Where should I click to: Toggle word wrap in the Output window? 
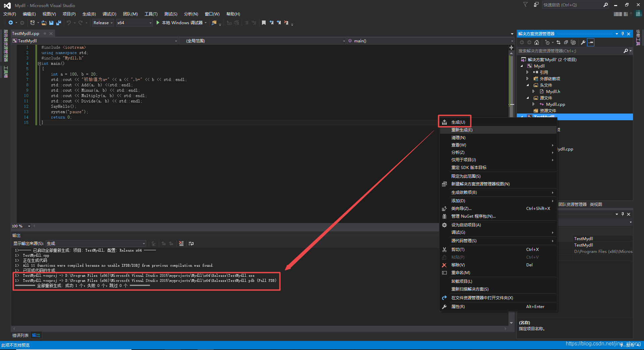(191, 244)
